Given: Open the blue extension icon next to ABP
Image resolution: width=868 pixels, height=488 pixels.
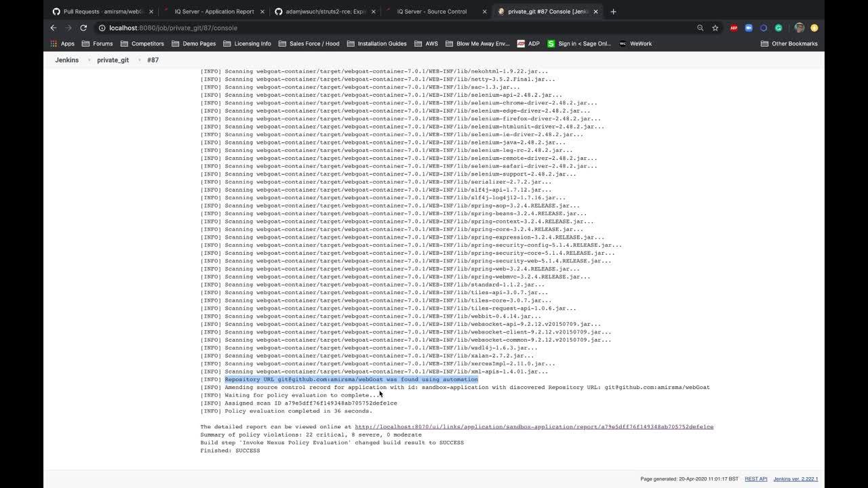Looking at the screenshot, I should click(x=749, y=28).
